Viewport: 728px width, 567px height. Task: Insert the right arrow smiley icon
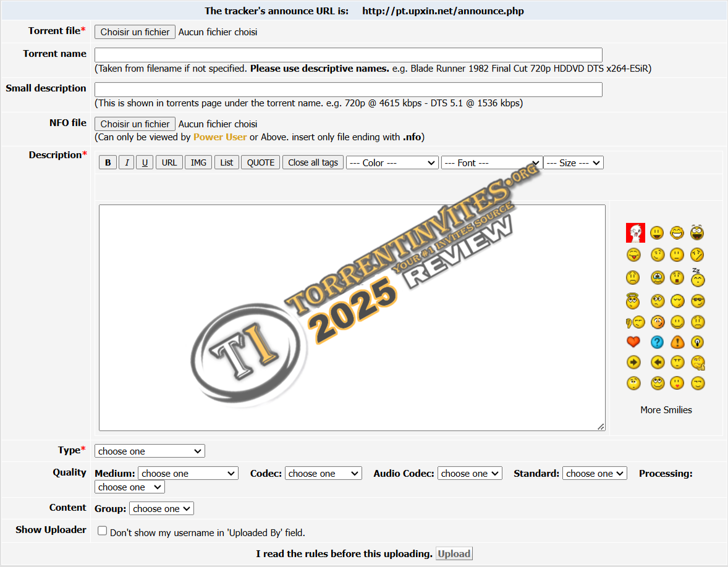(633, 363)
